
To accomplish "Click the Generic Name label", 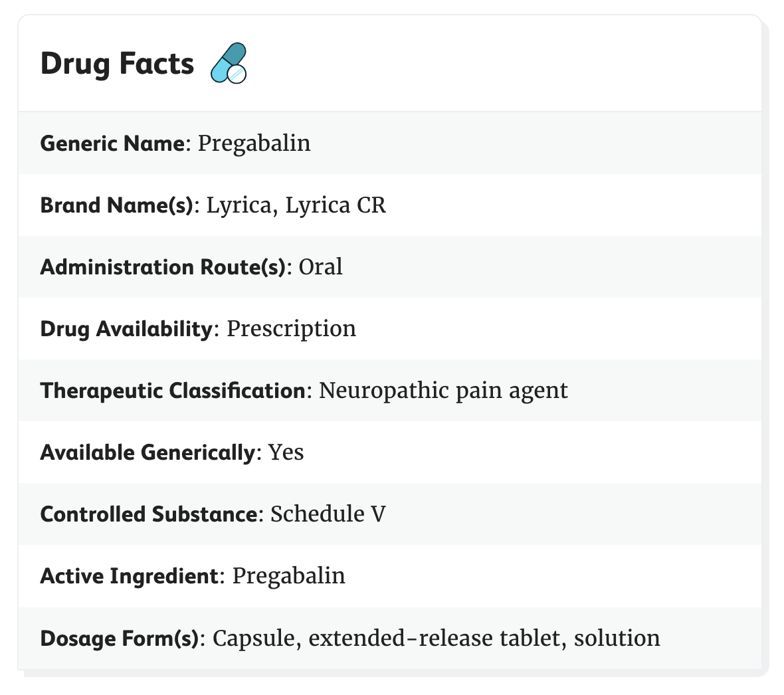I will click(112, 144).
